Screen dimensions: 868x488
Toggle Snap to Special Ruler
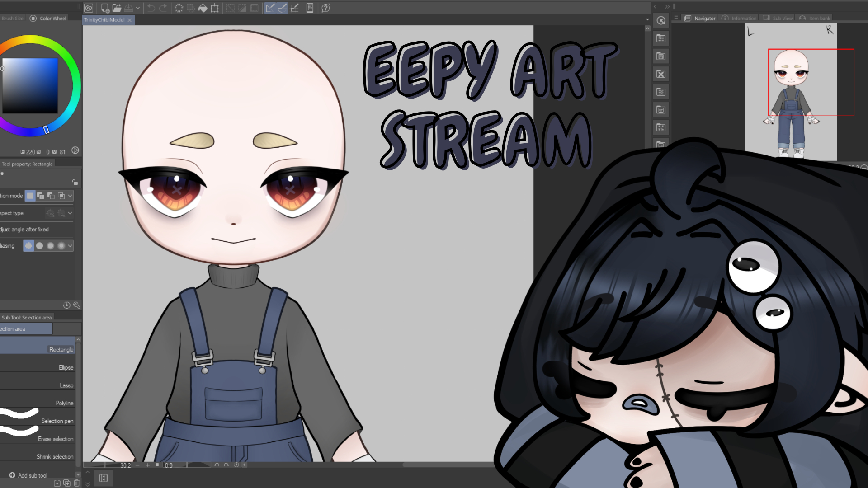[x=282, y=8]
